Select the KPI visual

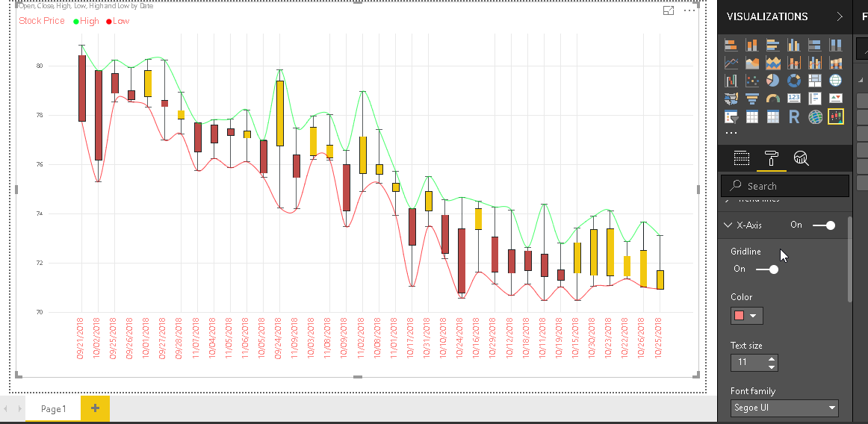(x=835, y=99)
